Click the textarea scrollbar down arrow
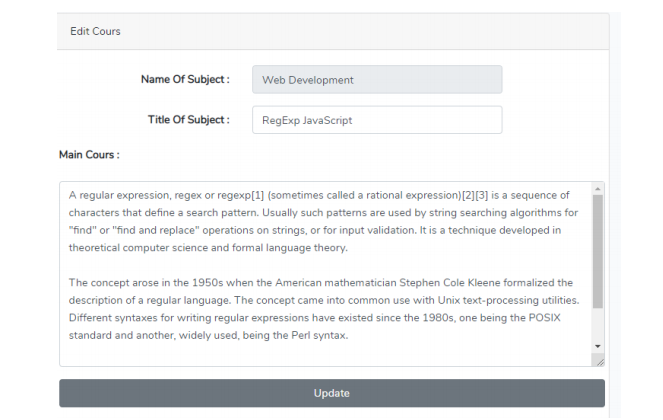 coord(597,346)
